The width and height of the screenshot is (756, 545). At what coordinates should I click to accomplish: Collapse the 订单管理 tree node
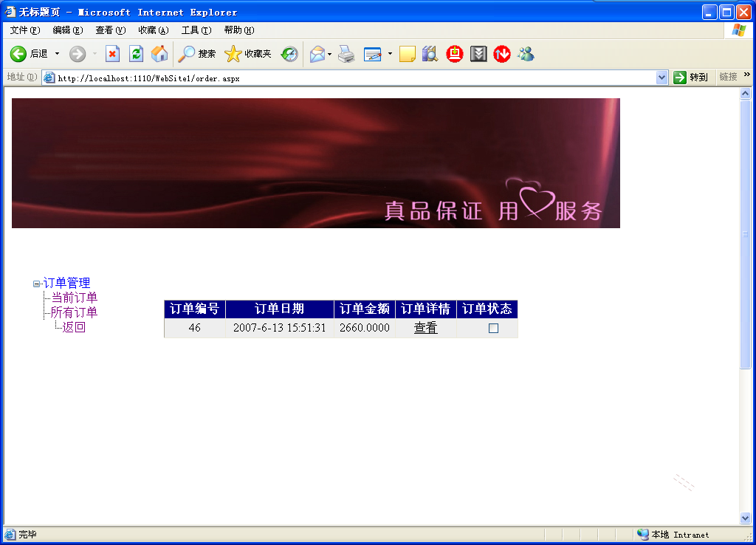pos(36,284)
